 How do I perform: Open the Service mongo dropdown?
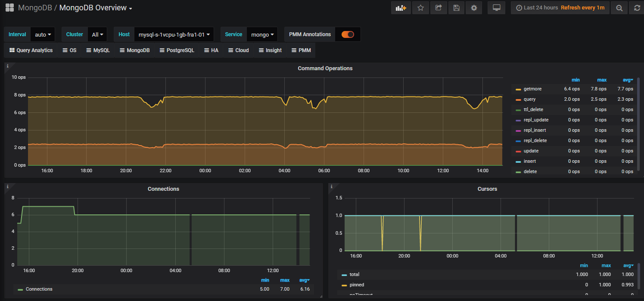(262, 34)
